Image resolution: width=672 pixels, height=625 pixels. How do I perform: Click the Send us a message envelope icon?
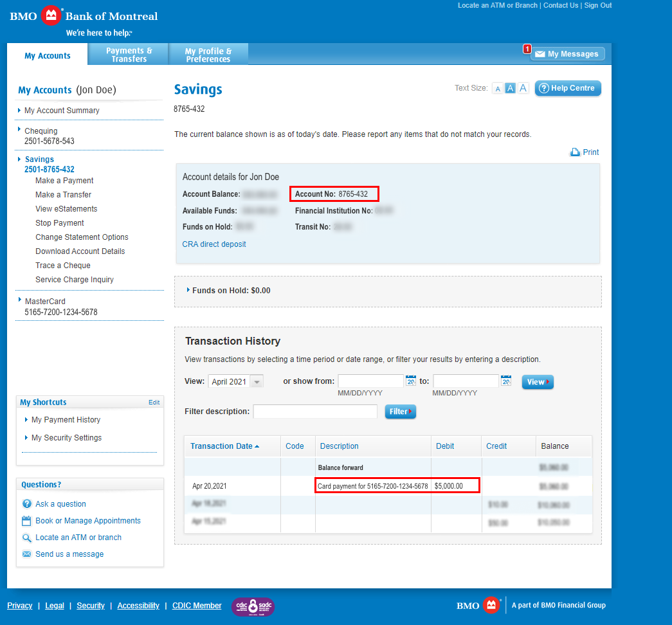coord(26,554)
